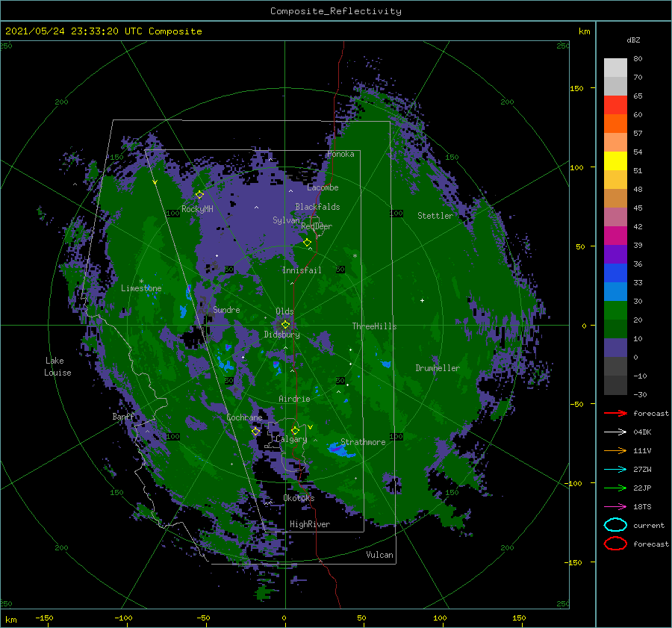The image size is (672, 628).
Task: Click the 39 dBZ magenta color swatch
Action: click(615, 235)
